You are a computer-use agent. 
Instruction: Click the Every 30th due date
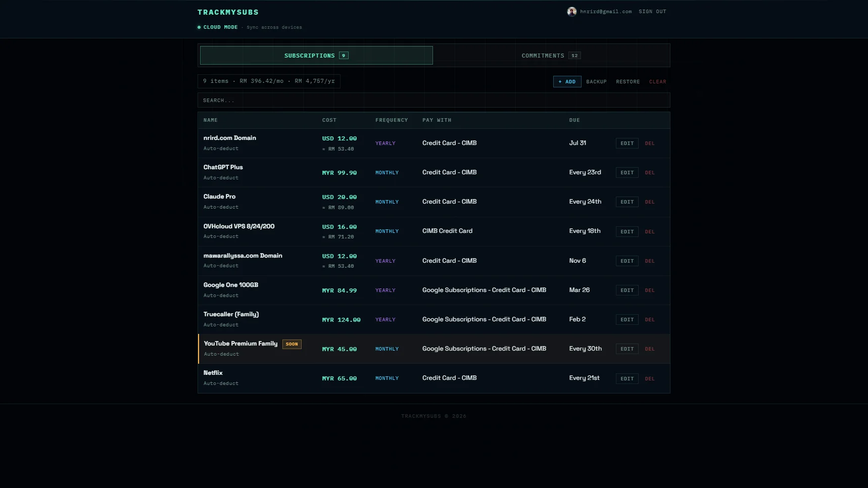(x=586, y=349)
